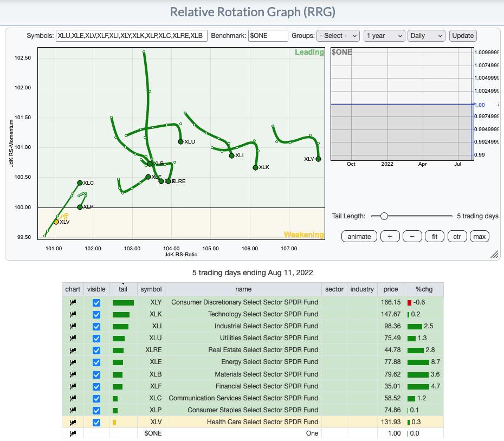Open chart icon for XLY row
504x441 pixels.
coord(73,302)
